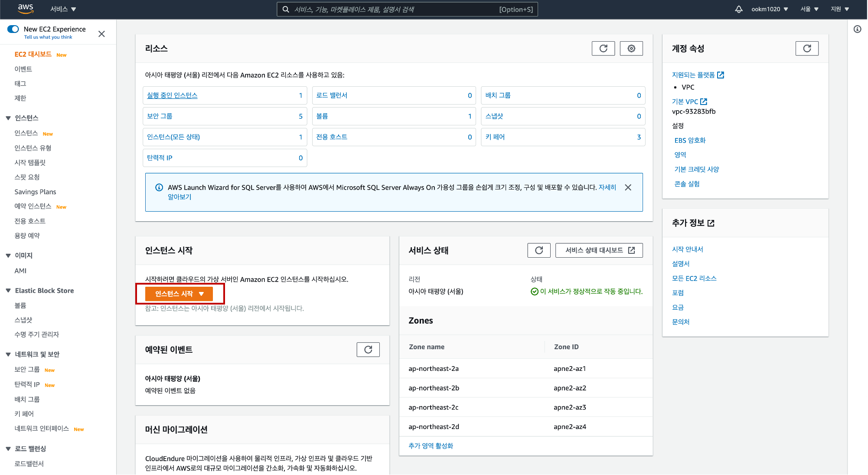
Task: Open 리소스 panel settings gear
Action: pyautogui.click(x=631, y=49)
